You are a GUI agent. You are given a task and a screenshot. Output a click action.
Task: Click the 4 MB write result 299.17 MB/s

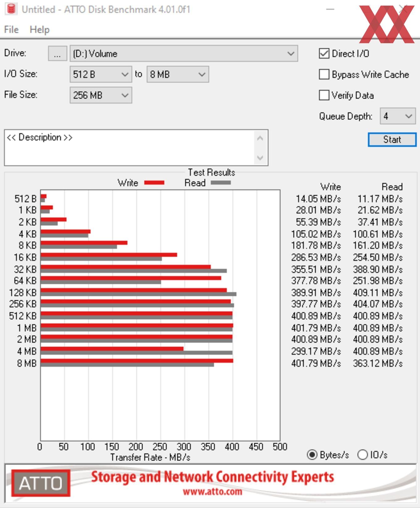[x=316, y=351]
